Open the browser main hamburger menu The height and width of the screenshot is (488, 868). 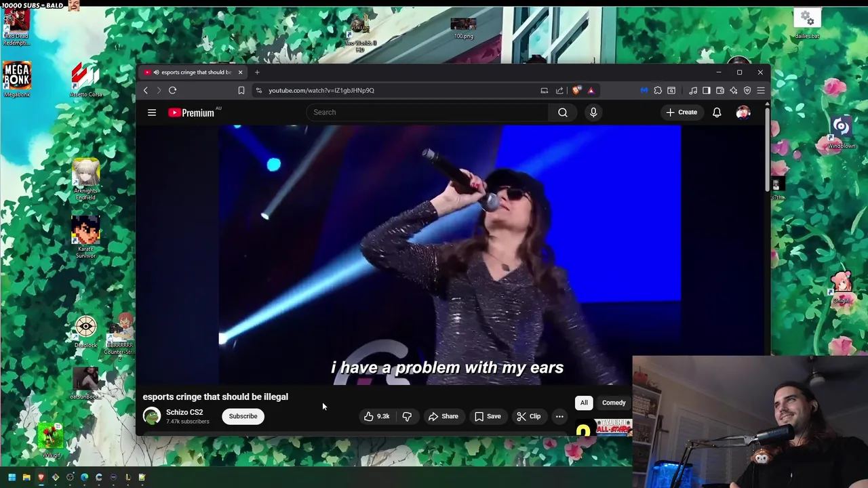click(x=761, y=90)
